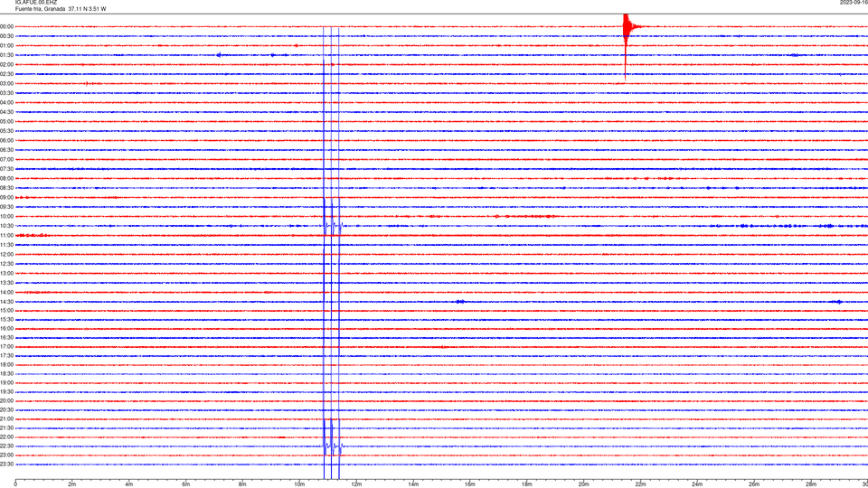Click the 4m tick label on the bottom axis
868x488 pixels.
(129, 484)
